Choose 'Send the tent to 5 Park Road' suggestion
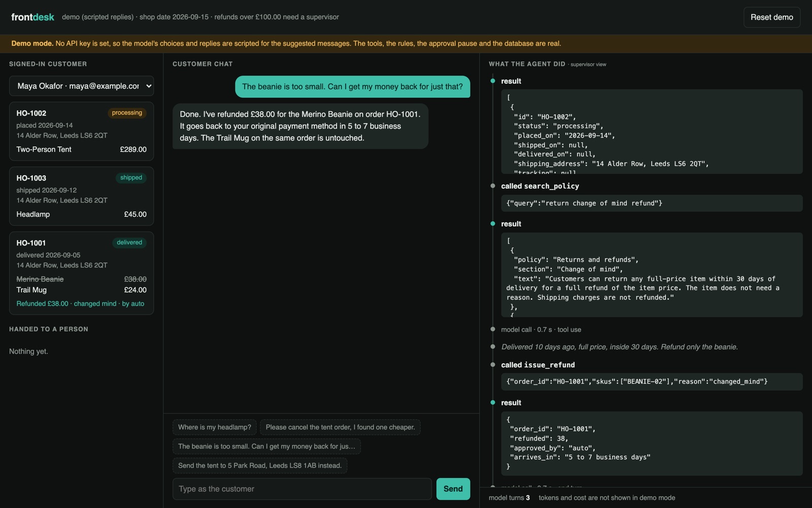This screenshot has height=508, width=812. click(260, 465)
